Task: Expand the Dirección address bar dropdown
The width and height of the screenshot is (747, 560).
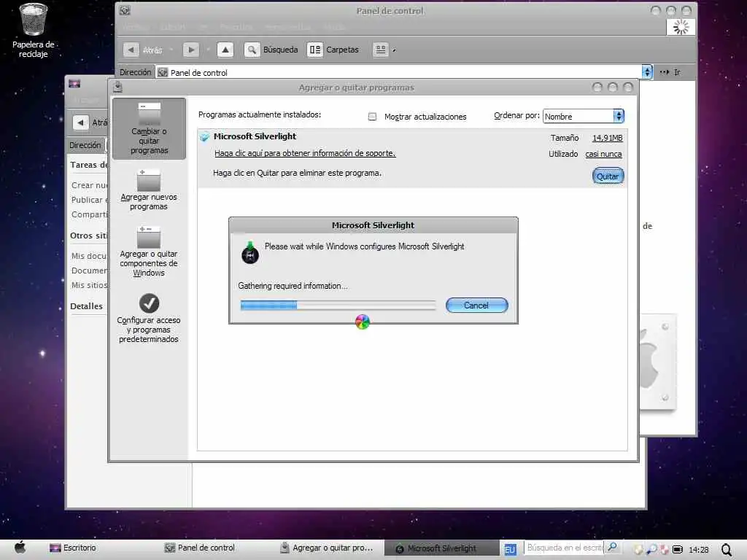Action: pos(646,72)
